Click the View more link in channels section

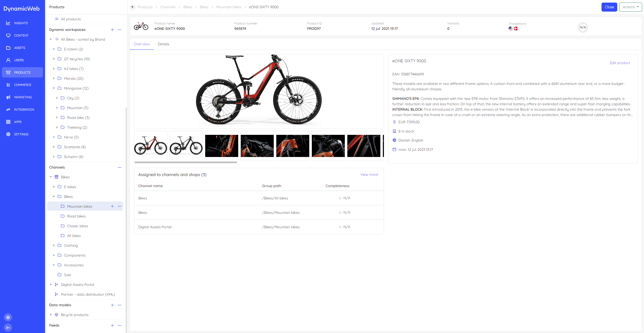pos(369,174)
